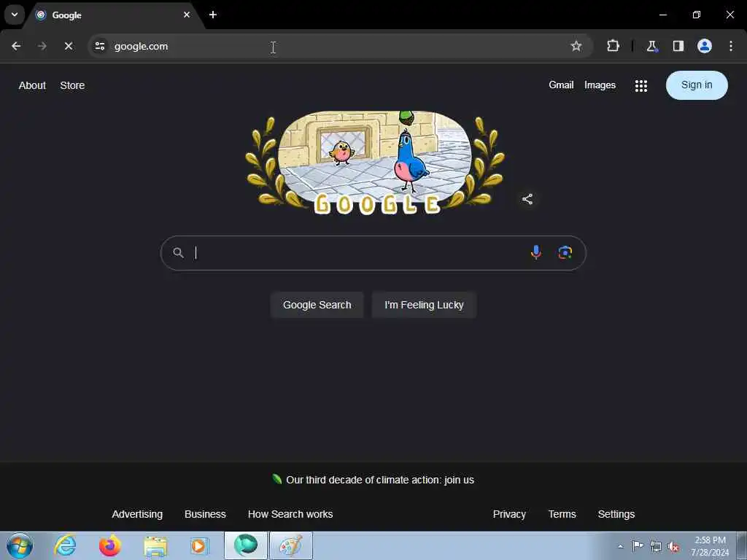Open the site information icon beside google.com
The image size is (747, 560).
100,46
